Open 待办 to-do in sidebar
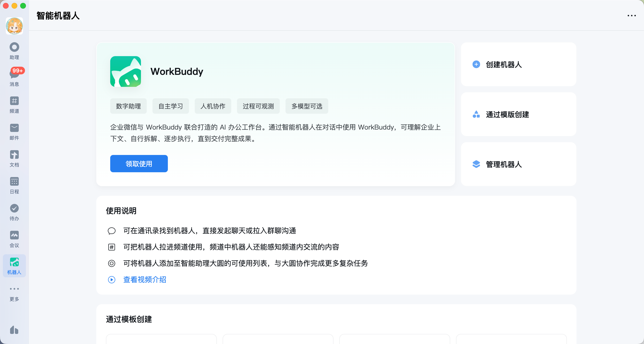 coord(14,212)
